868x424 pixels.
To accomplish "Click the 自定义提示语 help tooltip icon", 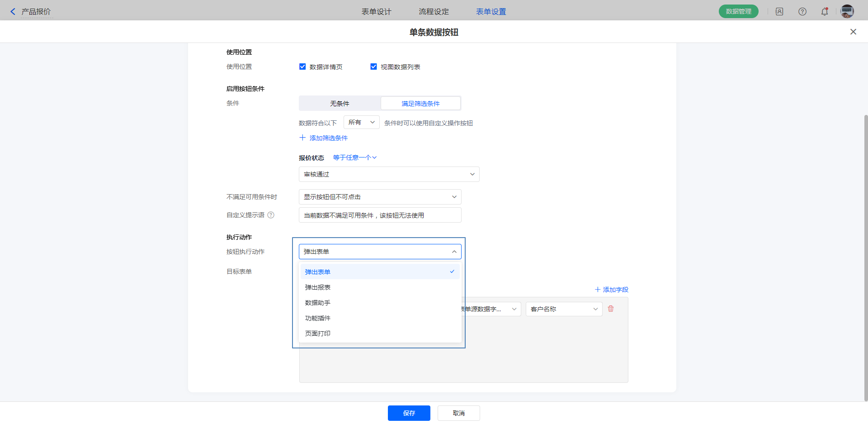I will point(271,215).
